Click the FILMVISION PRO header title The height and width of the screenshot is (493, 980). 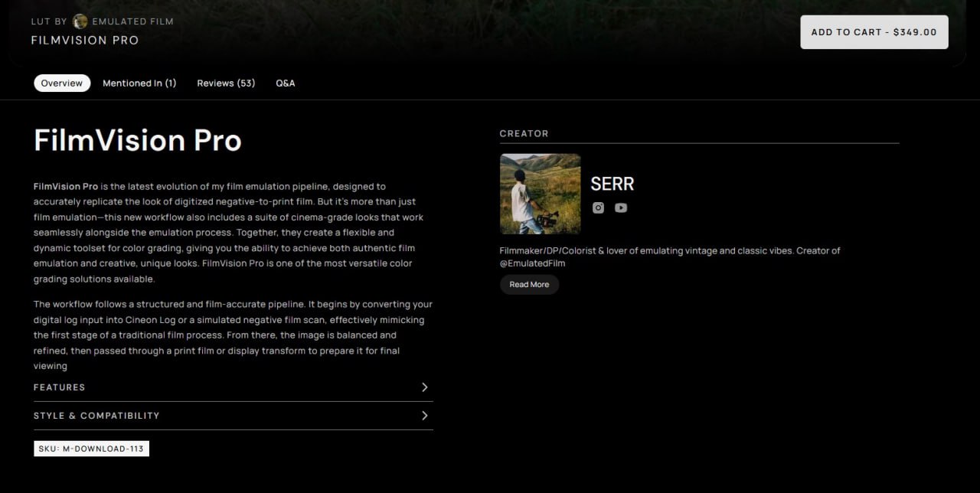point(85,40)
